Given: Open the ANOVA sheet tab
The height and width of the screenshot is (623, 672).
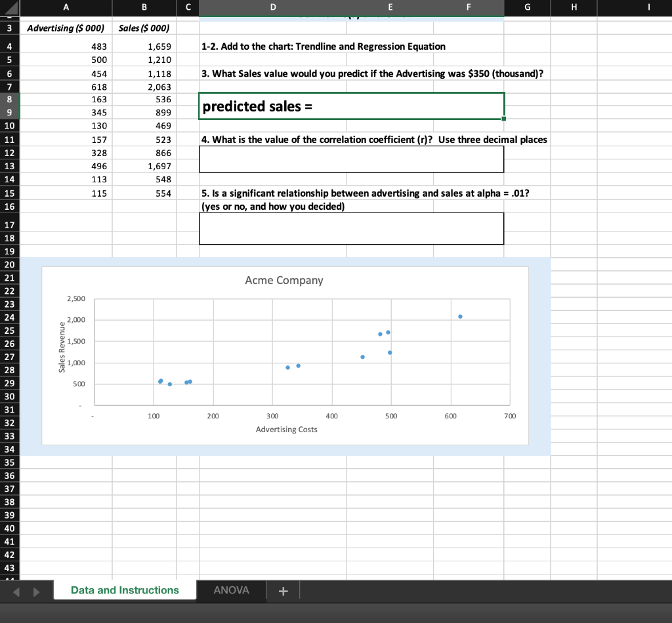Looking at the screenshot, I should coord(231,590).
